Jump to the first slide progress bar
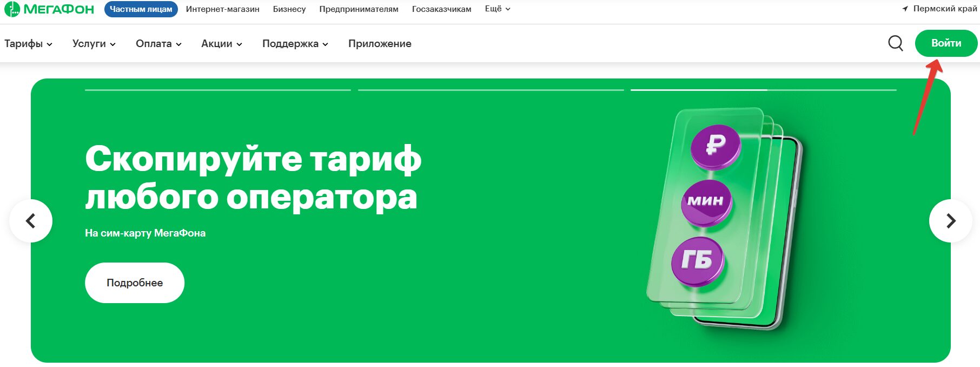 (218, 90)
